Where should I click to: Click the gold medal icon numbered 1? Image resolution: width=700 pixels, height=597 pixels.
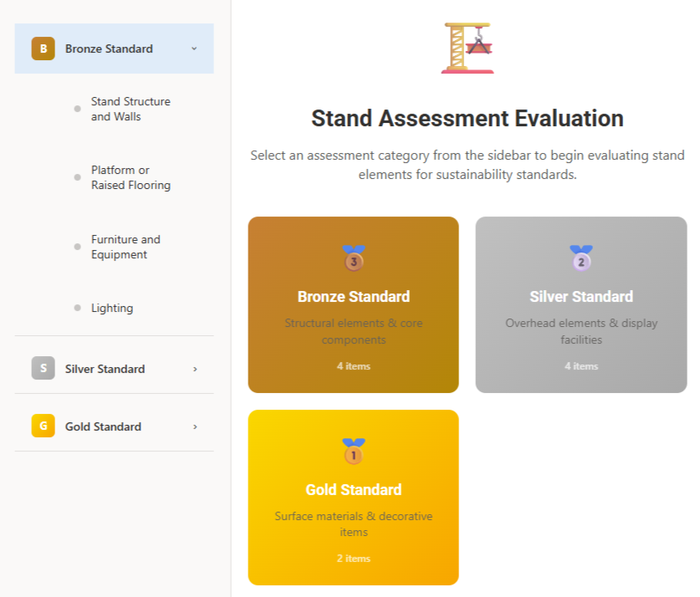[x=354, y=452]
